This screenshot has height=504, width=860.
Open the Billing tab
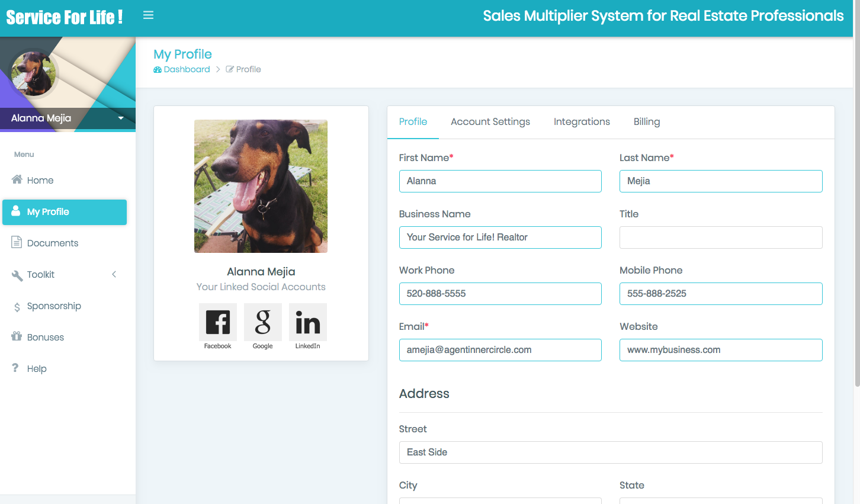click(x=646, y=121)
